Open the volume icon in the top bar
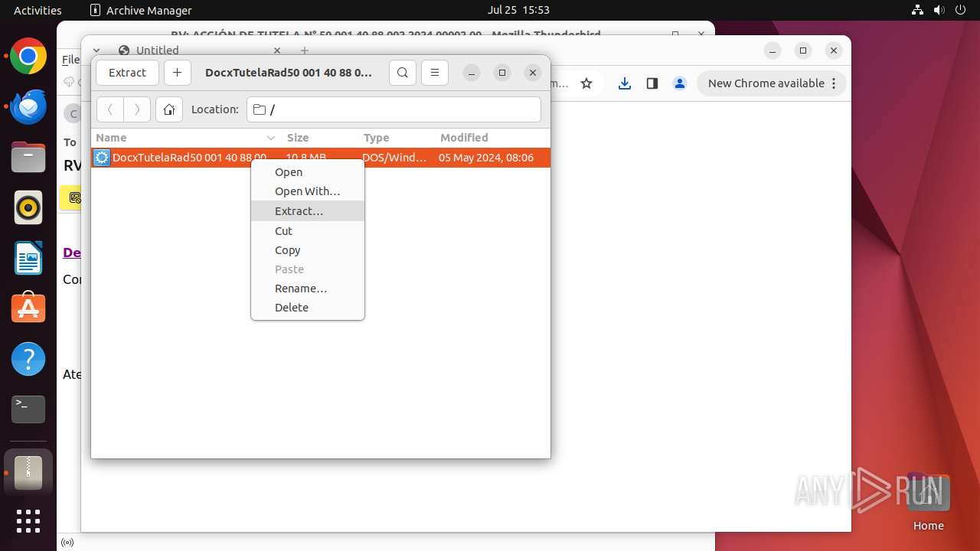This screenshot has height=551, width=980. pyautogui.click(x=939, y=10)
